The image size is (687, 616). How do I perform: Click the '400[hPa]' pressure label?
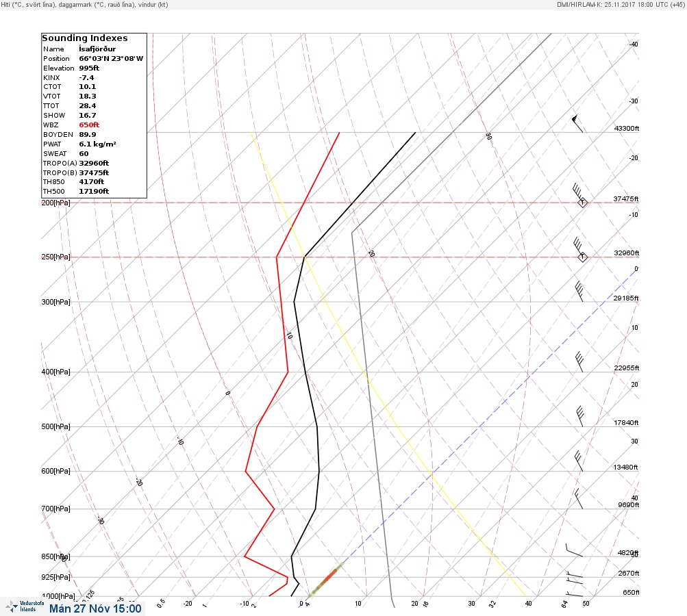(x=55, y=372)
